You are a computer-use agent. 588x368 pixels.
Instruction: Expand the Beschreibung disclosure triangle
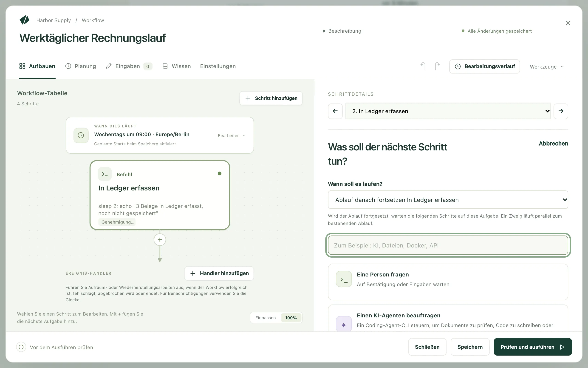pyautogui.click(x=324, y=31)
